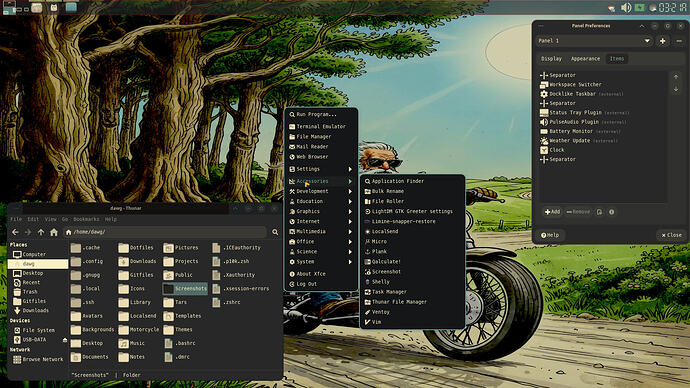Go to parent folder with up arrow in Thunar
690x388 pixels.
(x=41, y=232)
